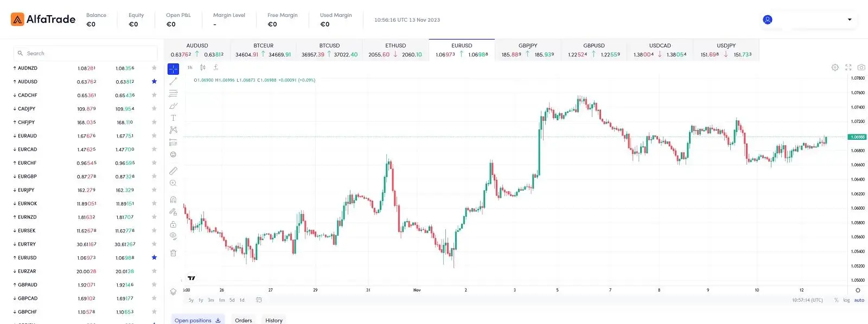Switch to the GBPJPY chart tab
The height and width of the screenshot is (324, 868).
[x=528, y=50]
